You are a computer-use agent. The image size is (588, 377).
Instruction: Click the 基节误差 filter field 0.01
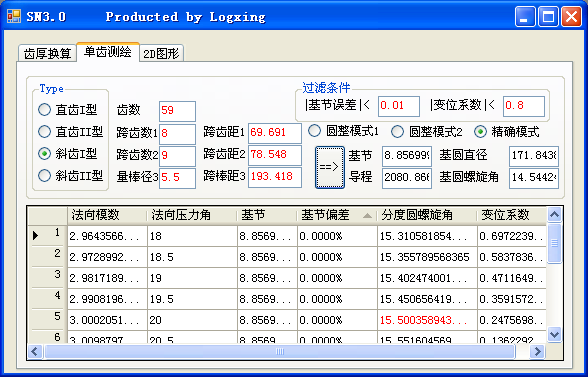[x=399, y=106]
